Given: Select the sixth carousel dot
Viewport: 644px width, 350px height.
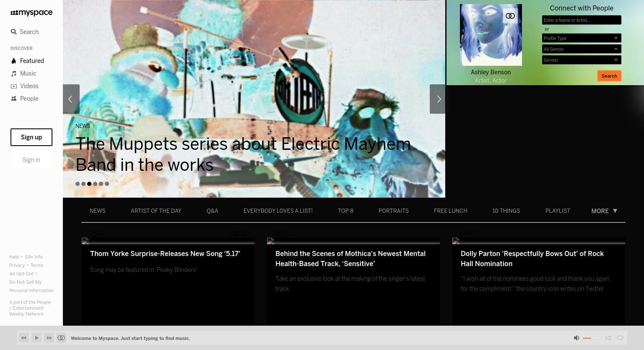Looking at the screenshot, I should [x=107, y=184].
